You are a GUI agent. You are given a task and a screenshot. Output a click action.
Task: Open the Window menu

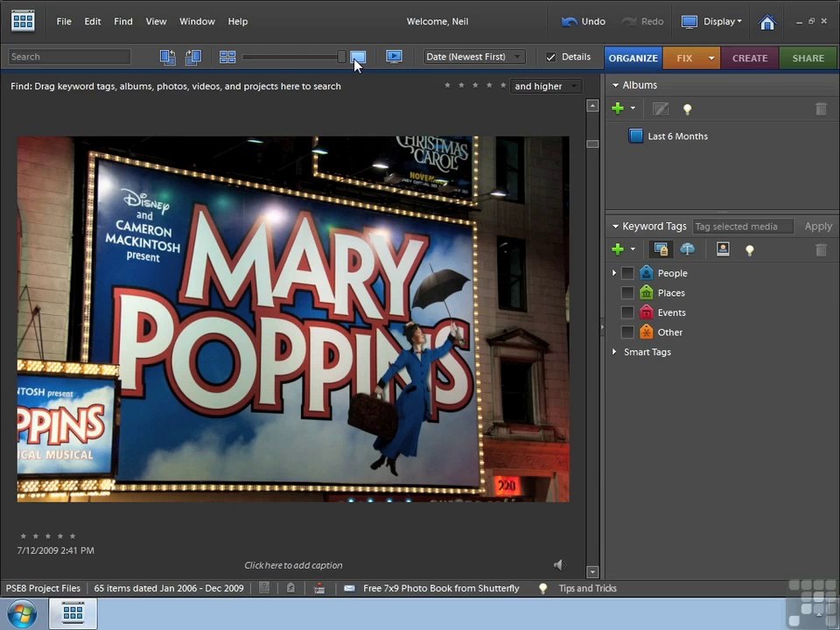coord(197,21)
